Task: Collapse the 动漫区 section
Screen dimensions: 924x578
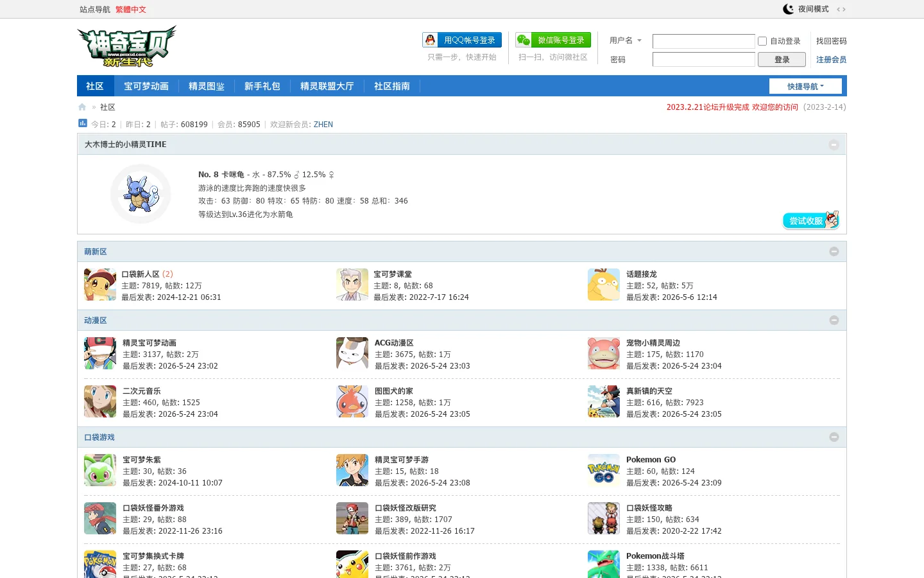Action: [834, 320]
